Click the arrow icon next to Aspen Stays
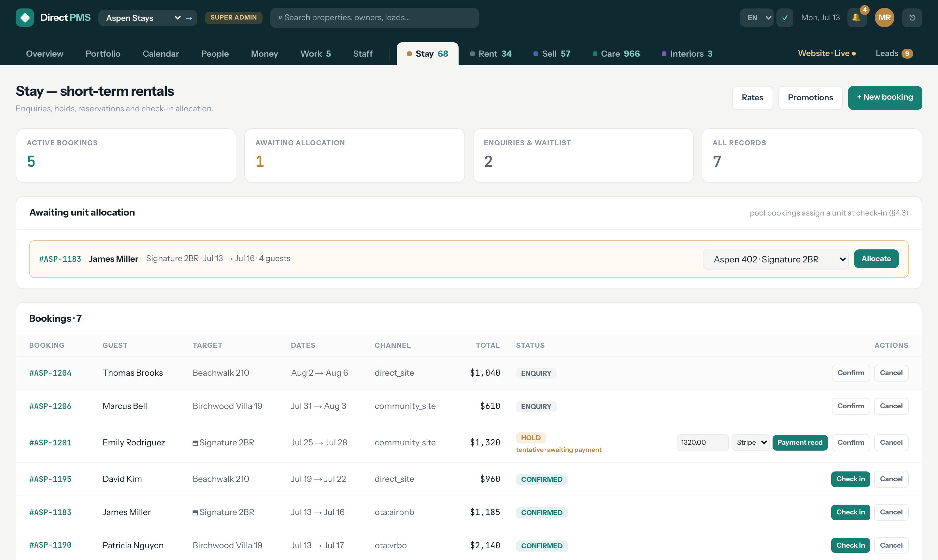938x560 pixels. click(189, 18)
